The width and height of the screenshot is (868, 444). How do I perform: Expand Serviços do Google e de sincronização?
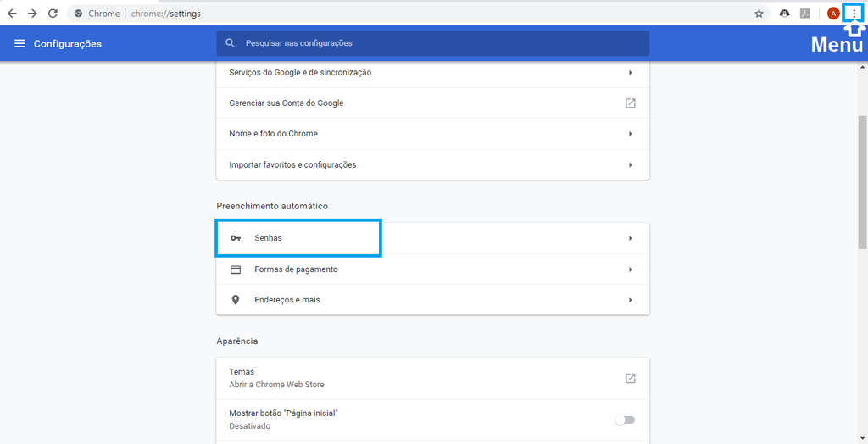coord(433,73)
